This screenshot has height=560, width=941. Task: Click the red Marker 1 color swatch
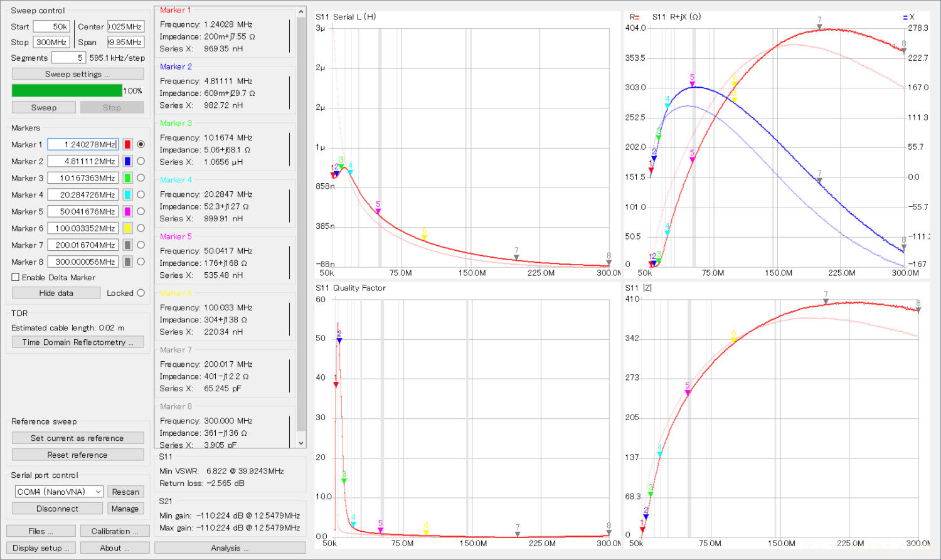click(127, 144)
